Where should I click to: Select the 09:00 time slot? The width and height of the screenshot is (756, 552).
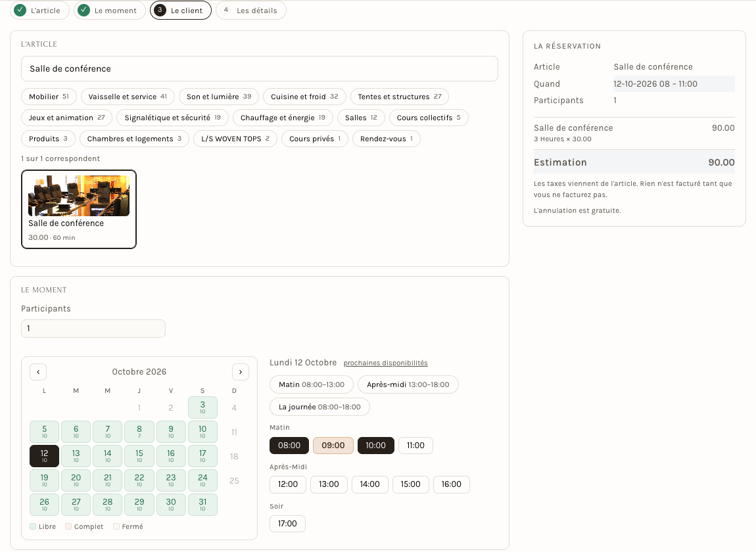pos(333,446)
